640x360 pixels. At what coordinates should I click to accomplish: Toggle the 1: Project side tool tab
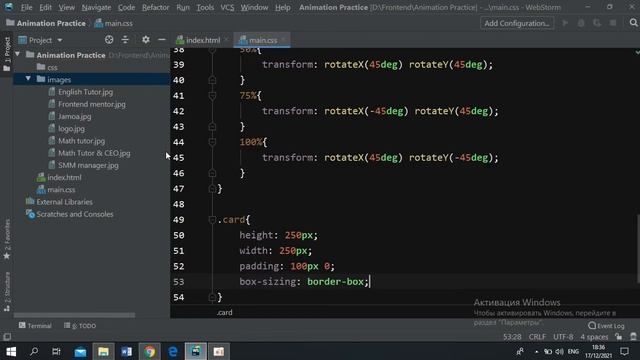click(7, 53)
